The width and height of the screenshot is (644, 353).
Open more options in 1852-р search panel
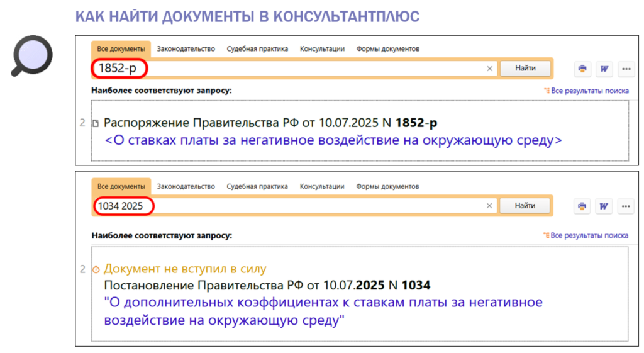626,69
